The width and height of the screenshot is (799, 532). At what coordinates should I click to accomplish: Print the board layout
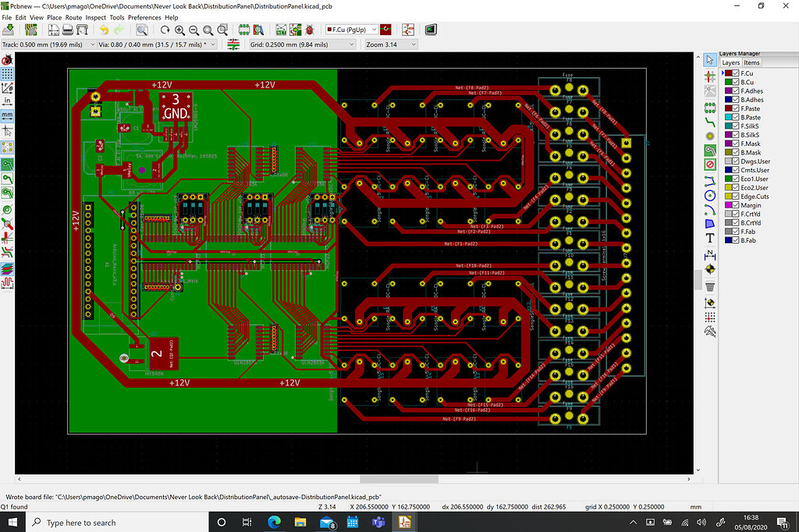pyautogui.click(x=66, y=30)
